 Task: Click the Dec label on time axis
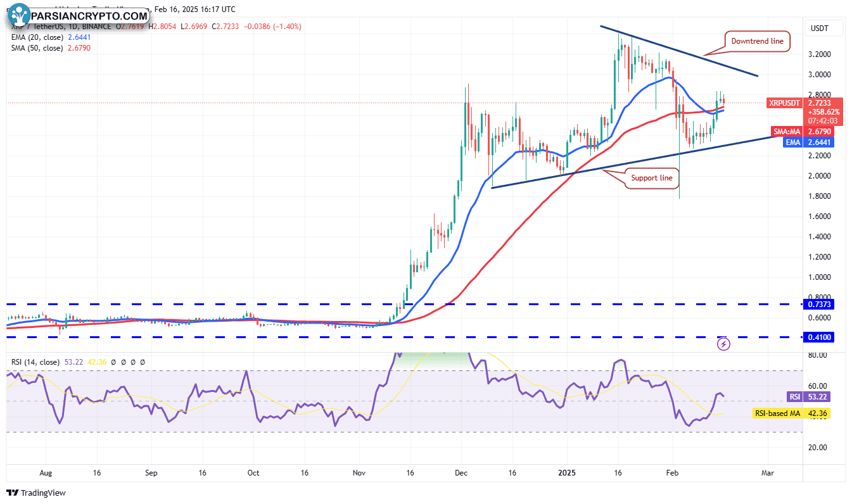coord(461,473)
